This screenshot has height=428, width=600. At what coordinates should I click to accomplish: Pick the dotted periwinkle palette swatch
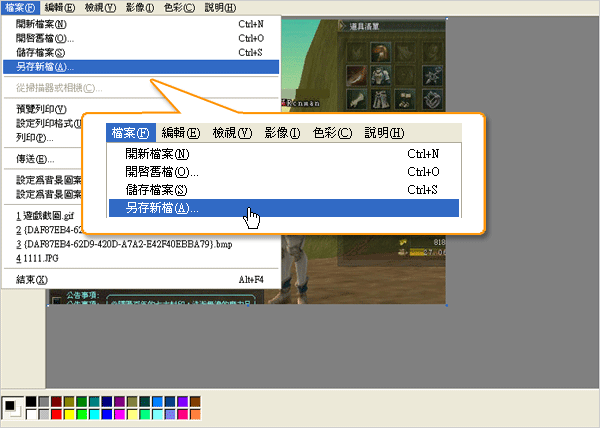pos(170,414)
